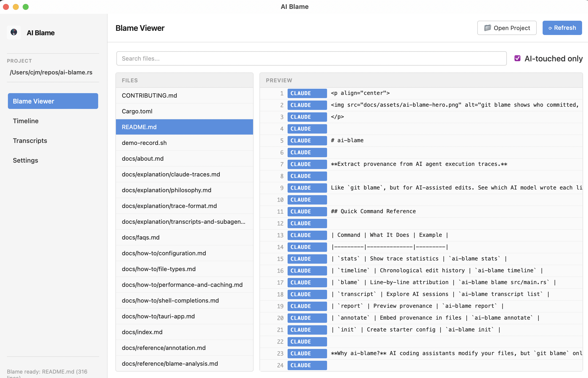Select the highlighted README.md entry
The image size is (588, 378).
point(139,127)
